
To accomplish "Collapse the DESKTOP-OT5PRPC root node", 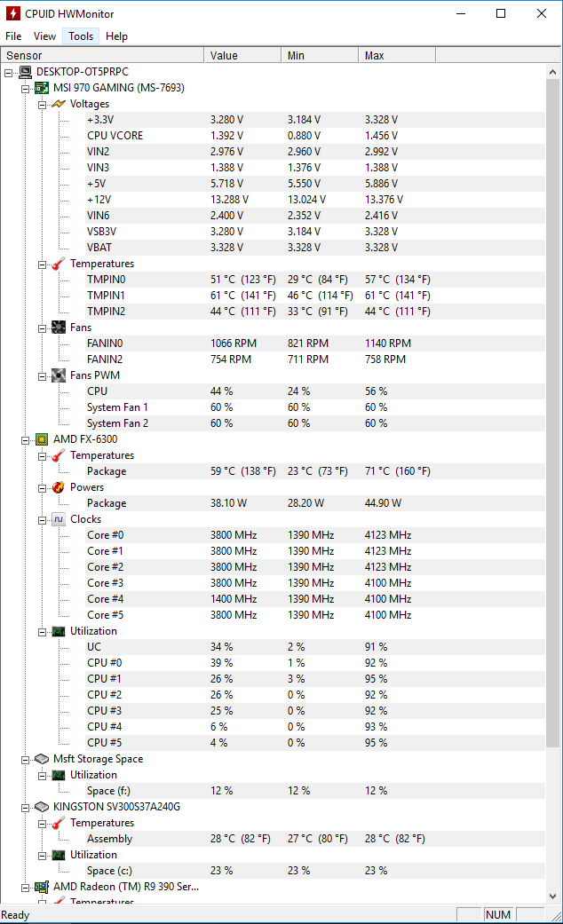I will pyautogui.click(x=8, y=73).
